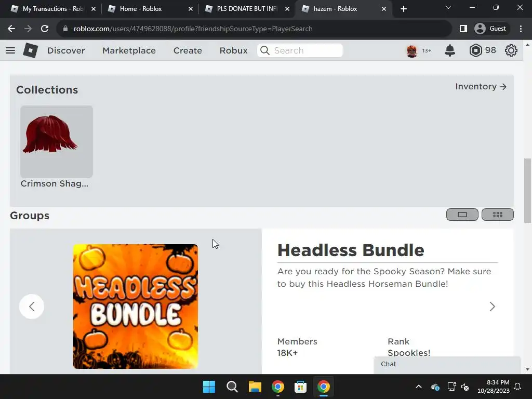Click the Robux balance icon
Viewport: 532px width, 399px height.
pyautogui.click(x=476, y=50)
